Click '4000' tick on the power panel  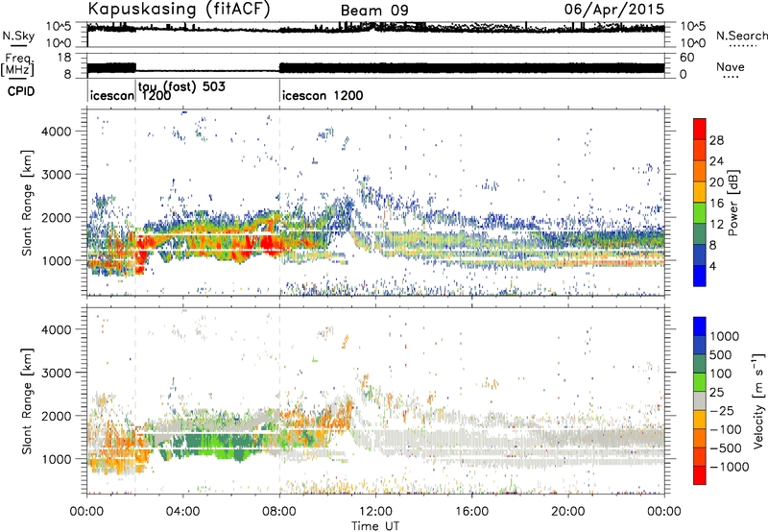pos(57,132)
